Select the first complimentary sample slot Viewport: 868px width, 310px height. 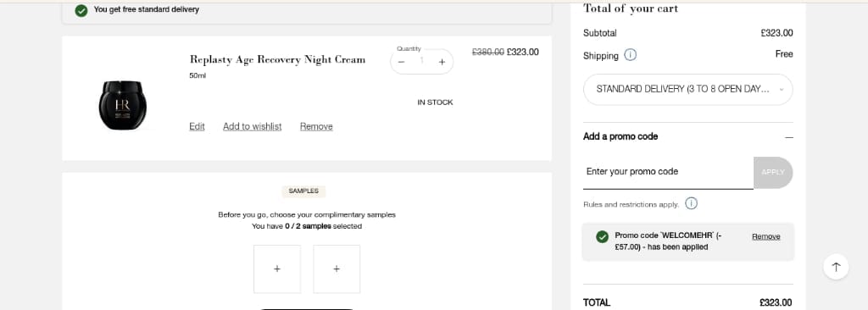coord(277,269)
